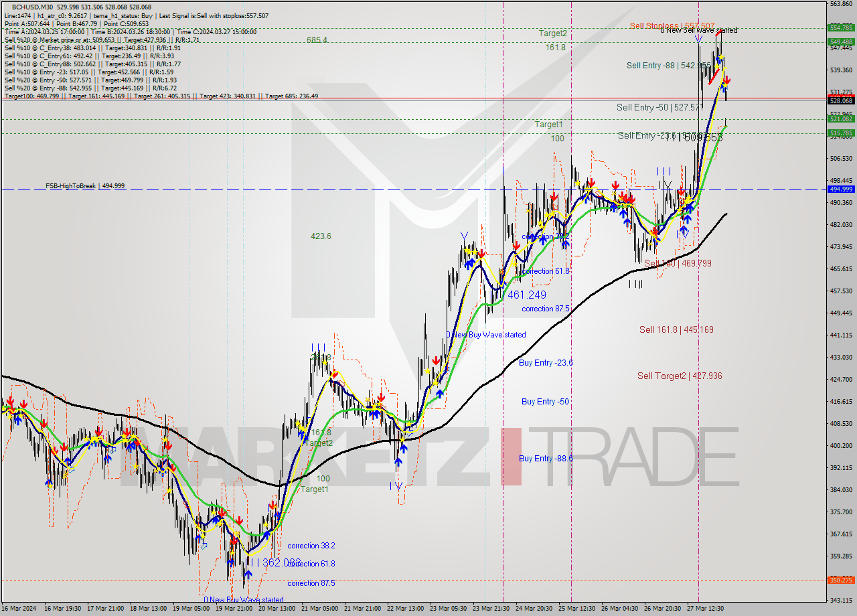Image resolution: width=857 pixels, height=616 pixels.
Task: Click the 22 Mar 13:00 time label
Action: point(406,609)
